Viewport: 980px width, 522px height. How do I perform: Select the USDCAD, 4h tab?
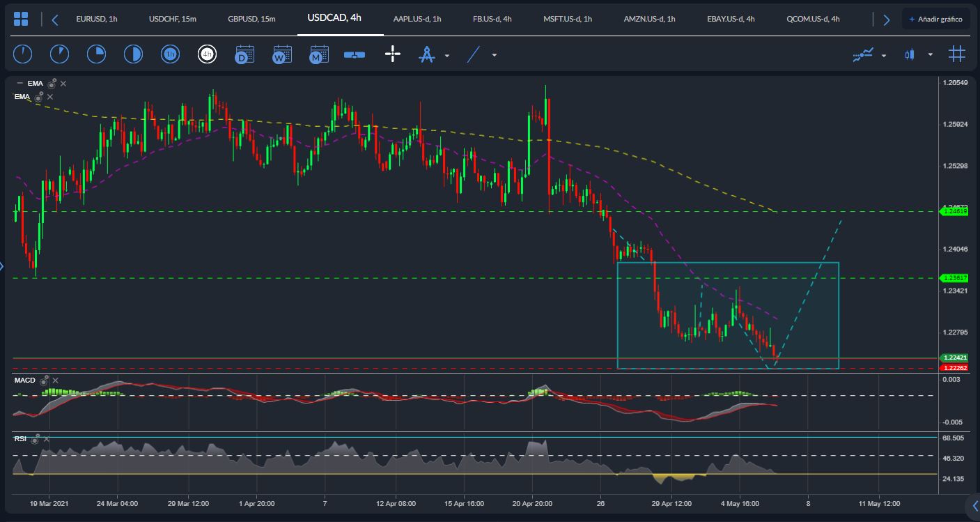pyautogui.click(x=334, y=17)
